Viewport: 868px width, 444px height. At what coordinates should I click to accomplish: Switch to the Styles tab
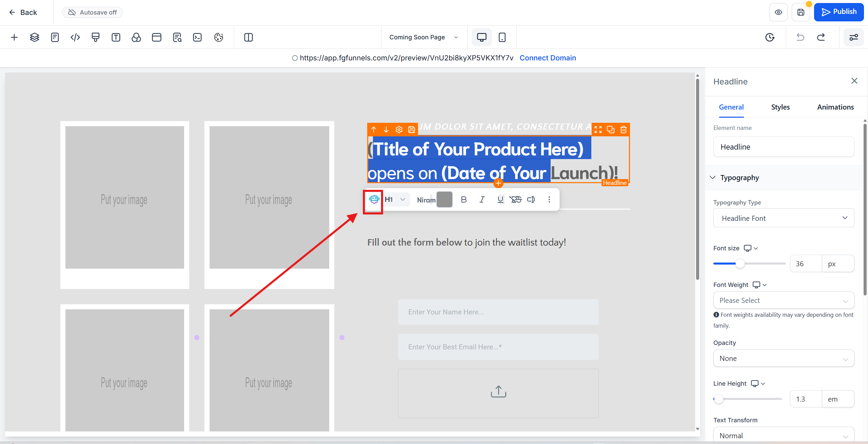coord(780,107)
